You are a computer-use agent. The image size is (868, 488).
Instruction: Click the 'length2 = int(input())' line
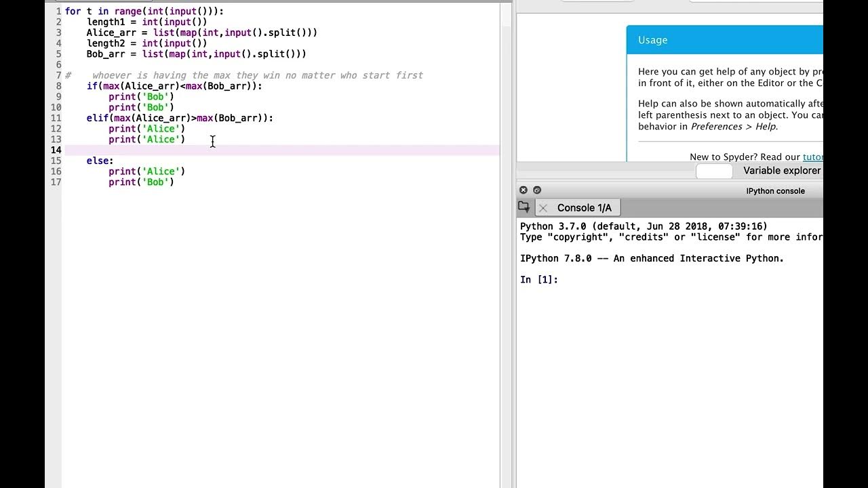click(146, 43)
